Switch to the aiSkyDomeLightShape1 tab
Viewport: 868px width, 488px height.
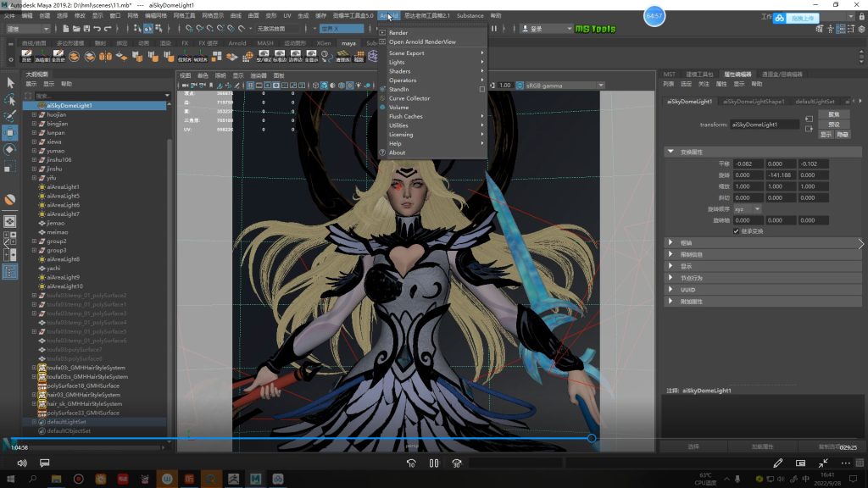pos(754,102)
